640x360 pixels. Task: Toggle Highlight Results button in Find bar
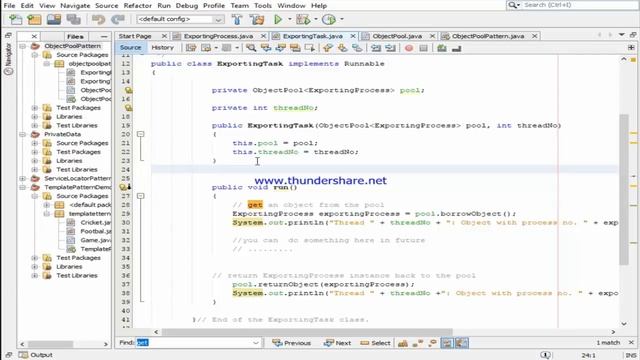447,343
